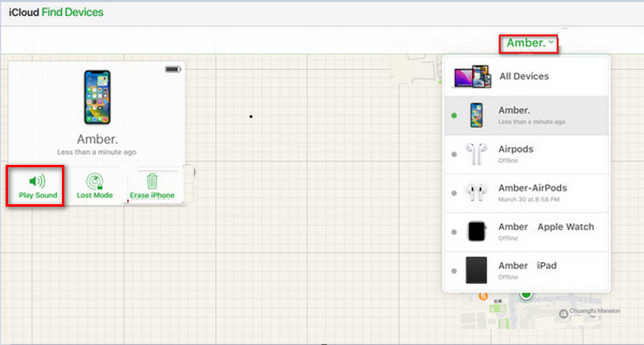Click the iPhone image in device card
644x345 pixels.
tap(97, 97)
